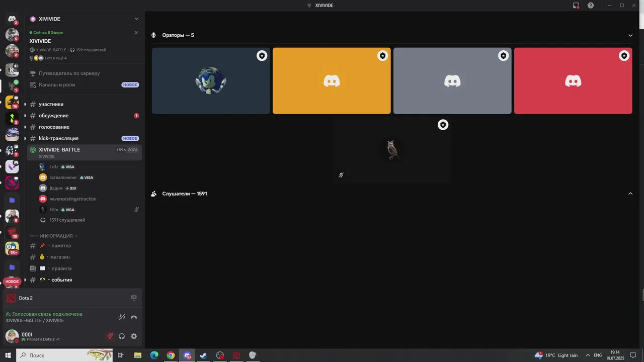The image size is (644, 362).
Task: Open Dota 2 from the taskbar
Action: coord(236,355)
